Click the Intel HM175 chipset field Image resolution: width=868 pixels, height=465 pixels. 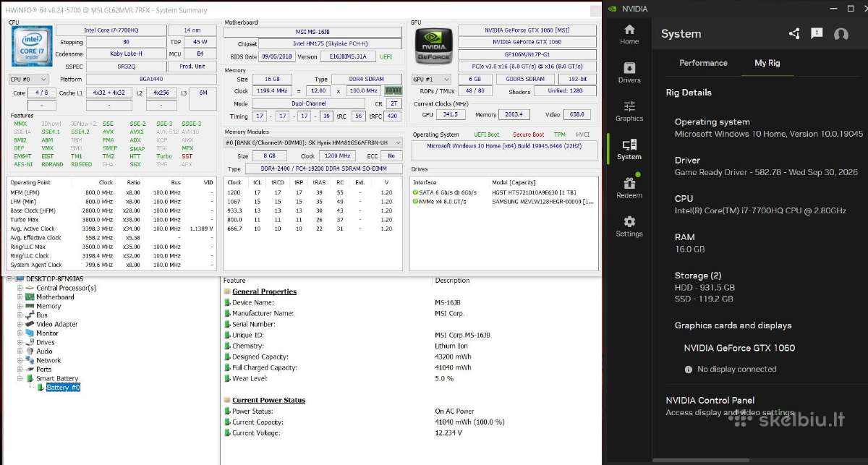pos(329,44)
